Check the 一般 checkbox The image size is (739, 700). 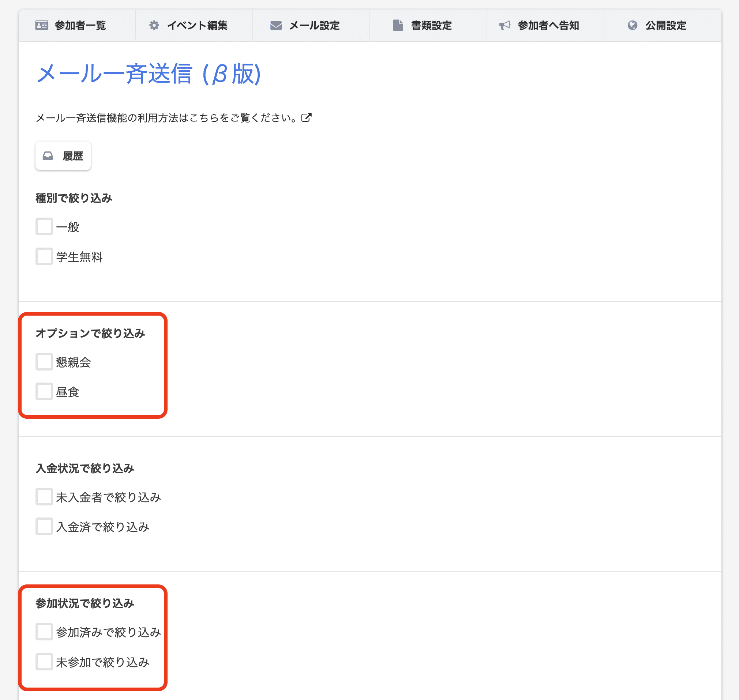coord(44,226)
